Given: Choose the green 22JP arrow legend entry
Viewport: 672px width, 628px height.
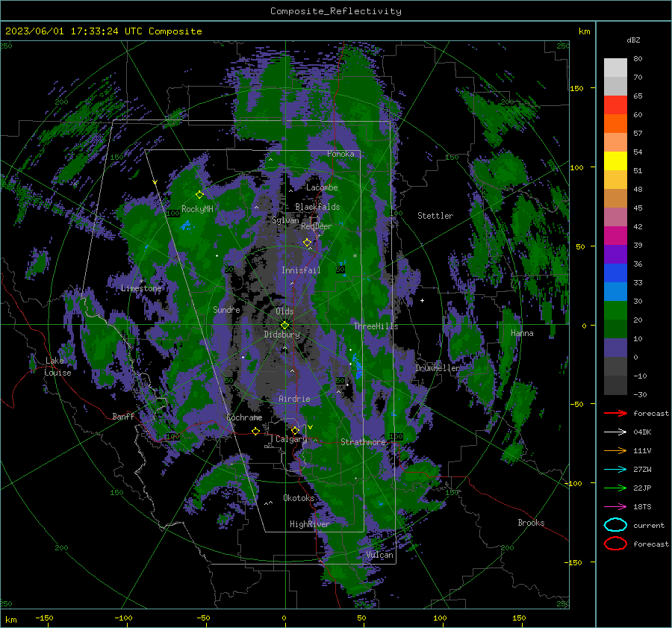Looking at the screenshot, I should tap(615, 488).
